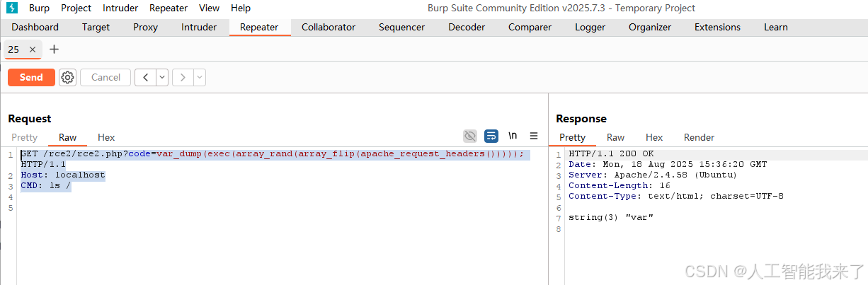Click empty line 5 in request editor
The height and width of the screenshot is (285, 868).
click(282, 207)
